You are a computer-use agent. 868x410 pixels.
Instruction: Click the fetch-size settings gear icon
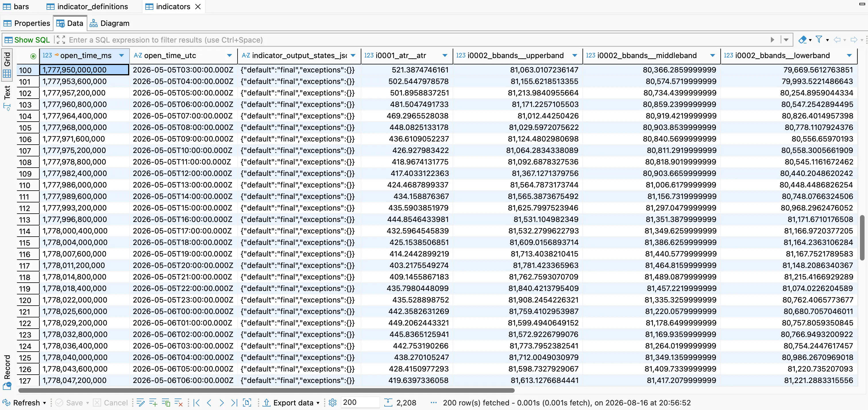333,403
